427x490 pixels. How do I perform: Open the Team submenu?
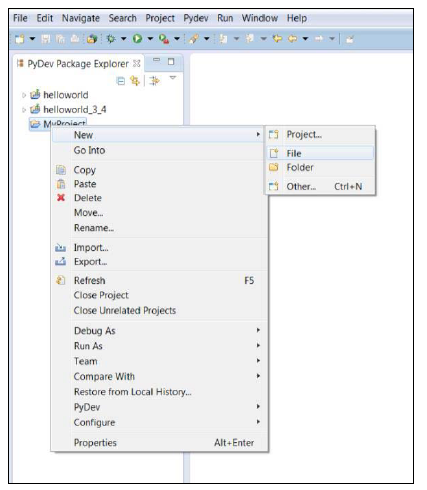pyautogui.click(x=159, y=361)
